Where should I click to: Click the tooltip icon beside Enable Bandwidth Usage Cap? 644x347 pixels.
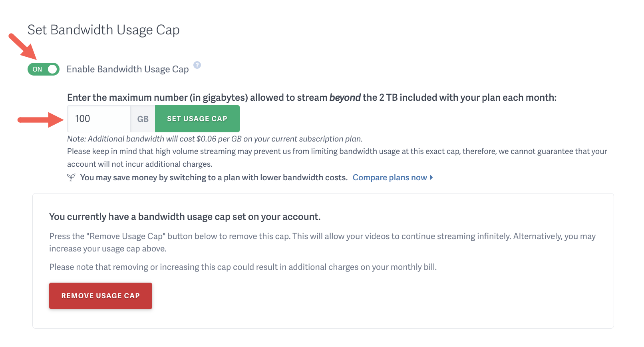(x=197, y=65)
